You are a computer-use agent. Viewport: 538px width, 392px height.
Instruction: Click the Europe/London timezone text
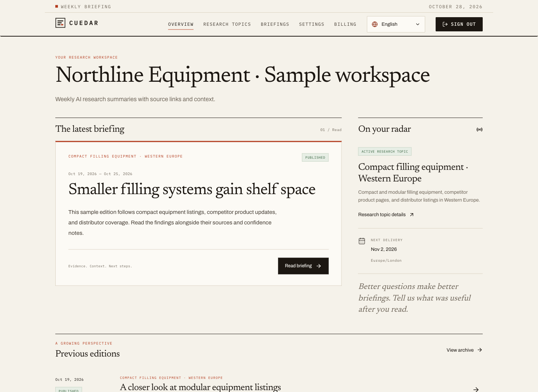[386, 261]
